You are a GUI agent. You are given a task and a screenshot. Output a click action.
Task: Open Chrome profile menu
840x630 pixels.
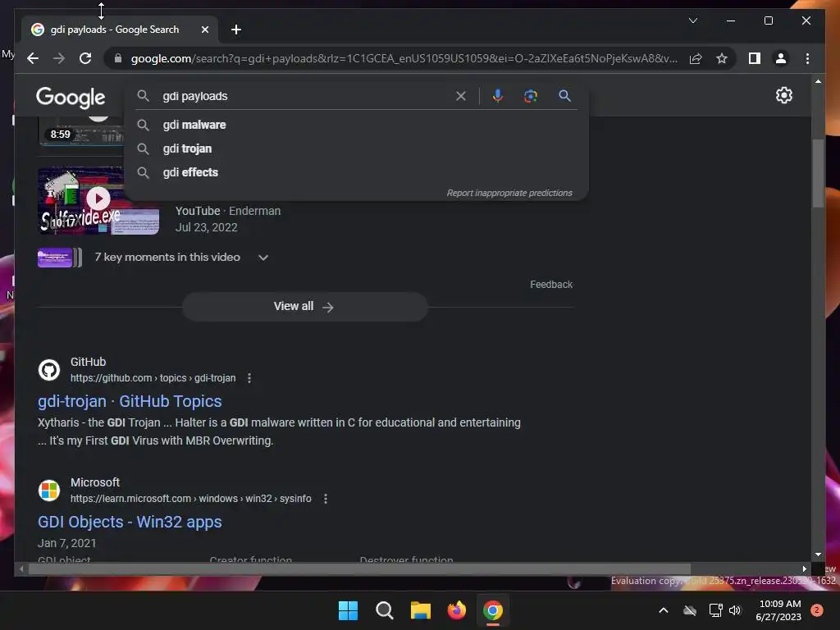pyautogui.click(x=781, y=58)
